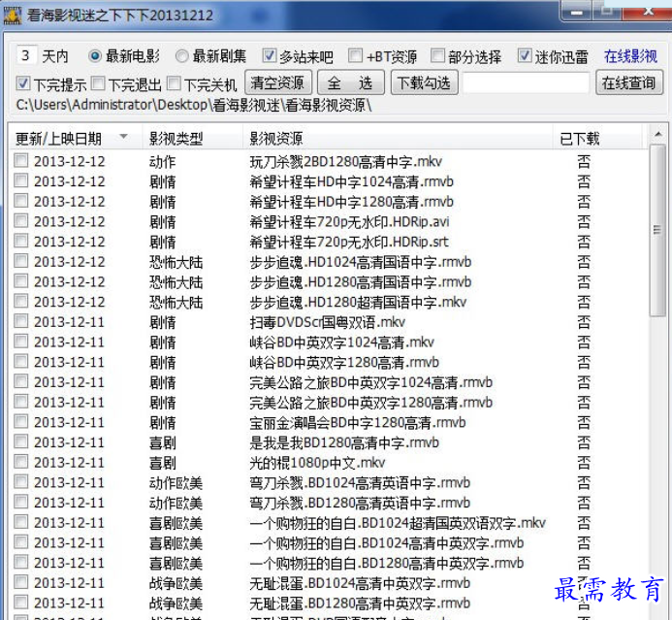Check the box for 峡谷BD中英双字1024高清.mkv
The width and height of the screenshot is (672, 620).
(x=20, y=342)
